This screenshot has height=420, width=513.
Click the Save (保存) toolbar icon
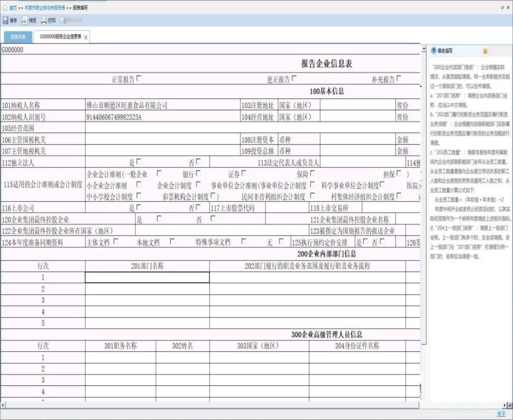coord(5,20)
